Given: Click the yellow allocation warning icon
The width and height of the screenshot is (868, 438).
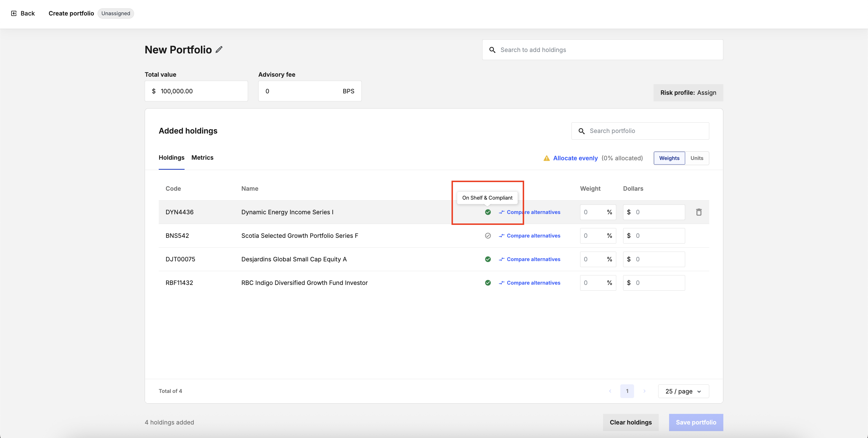Looking at the screenshot, I should click(x=547, y=158).
